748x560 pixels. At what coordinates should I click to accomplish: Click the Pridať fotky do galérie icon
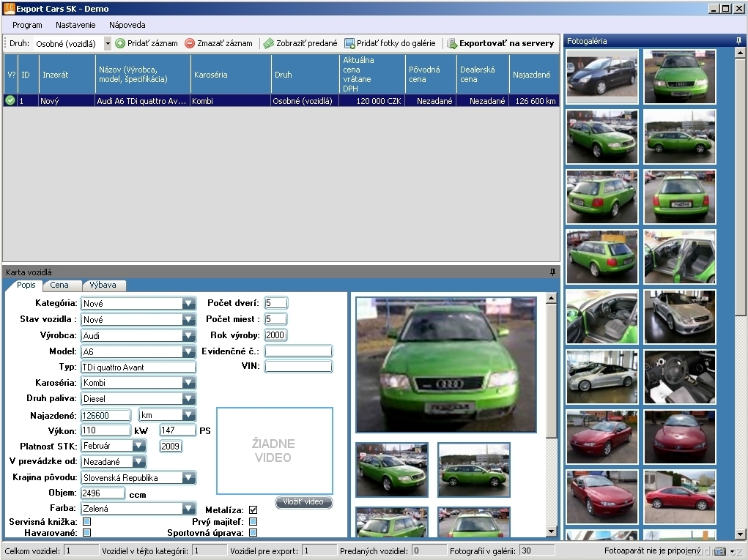[x=349, y=43]
